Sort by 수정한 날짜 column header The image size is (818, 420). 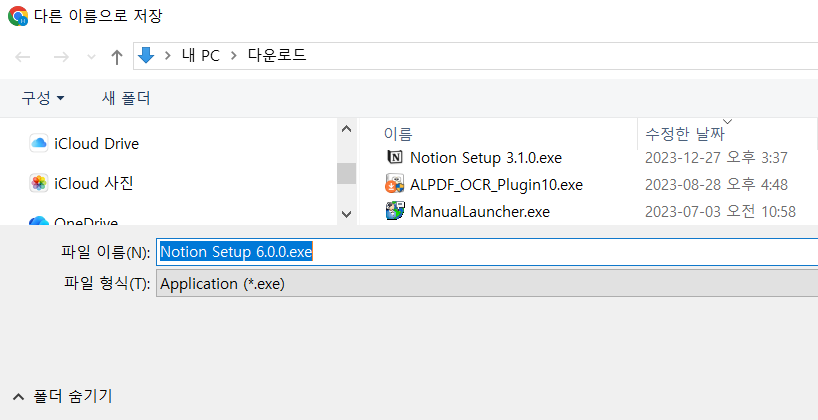click(x=685, y=134)
